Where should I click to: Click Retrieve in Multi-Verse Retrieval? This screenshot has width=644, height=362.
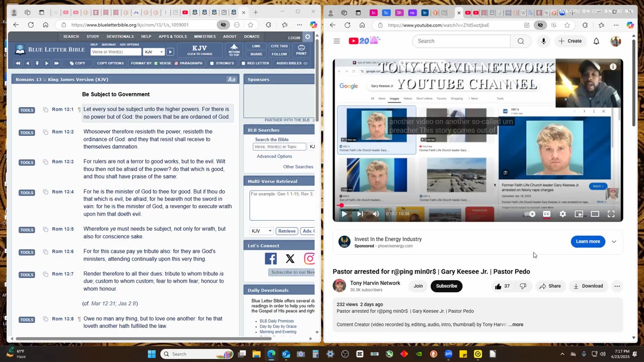pos(287,231)
